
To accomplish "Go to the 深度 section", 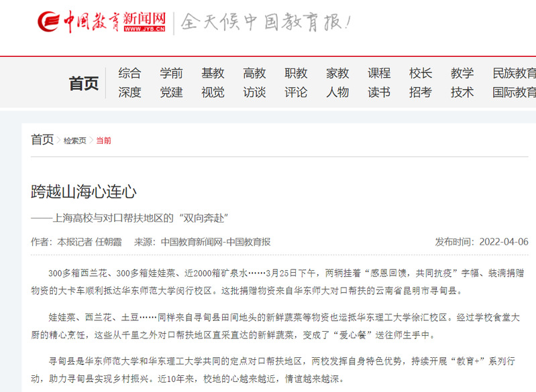I will (129, 92).
